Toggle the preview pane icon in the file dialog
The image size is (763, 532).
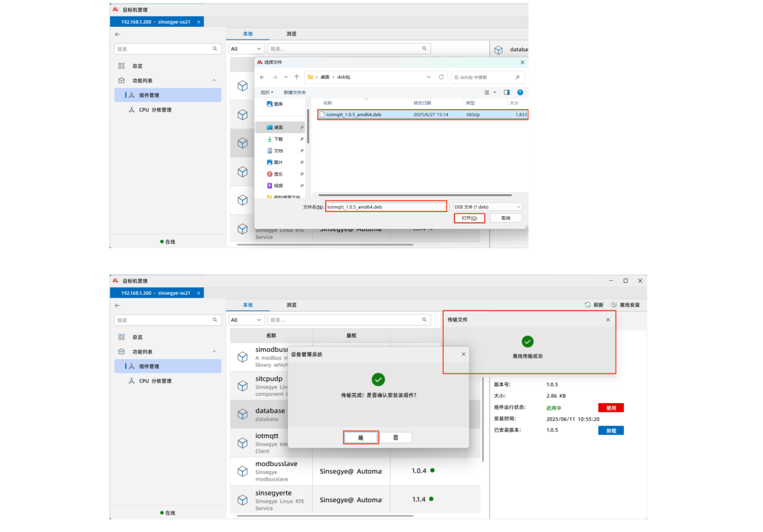point(507,92)
